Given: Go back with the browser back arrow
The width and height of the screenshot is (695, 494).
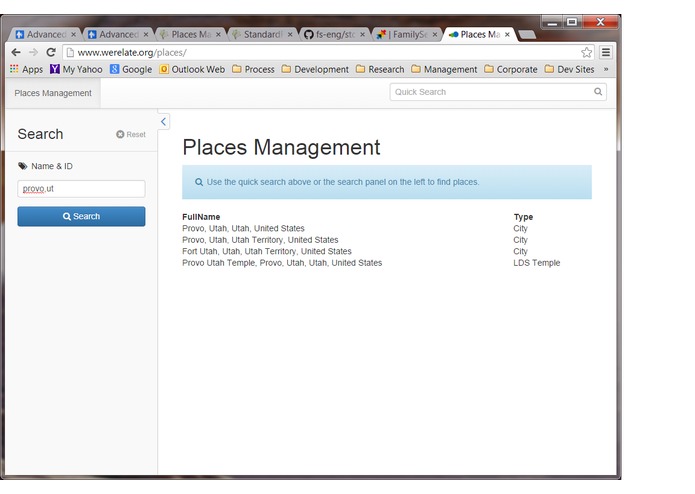Looking at the screenshot, I should pos(16,52).
